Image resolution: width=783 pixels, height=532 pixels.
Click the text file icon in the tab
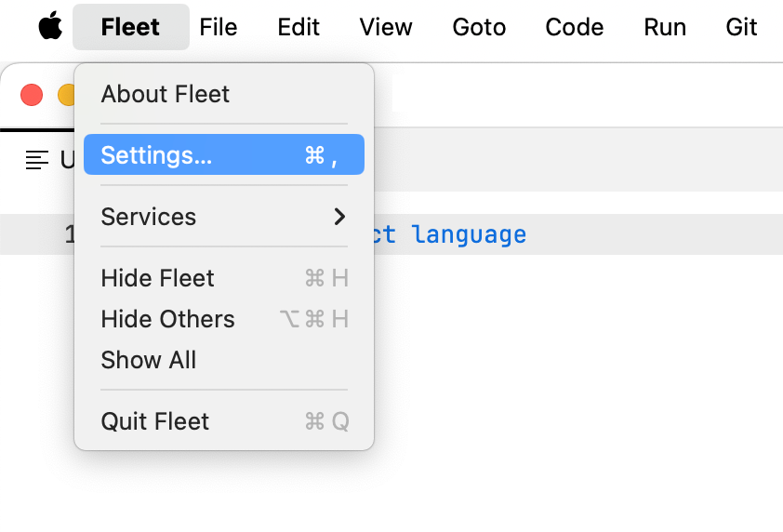(x=37, y=160)
